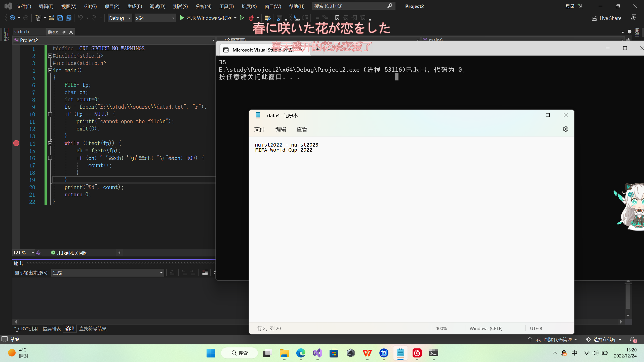The height and width of the screenshot is (362, 644).
Task: Open the 调试(D) menu
Action: pyautogui.click(x=157, y=6)
